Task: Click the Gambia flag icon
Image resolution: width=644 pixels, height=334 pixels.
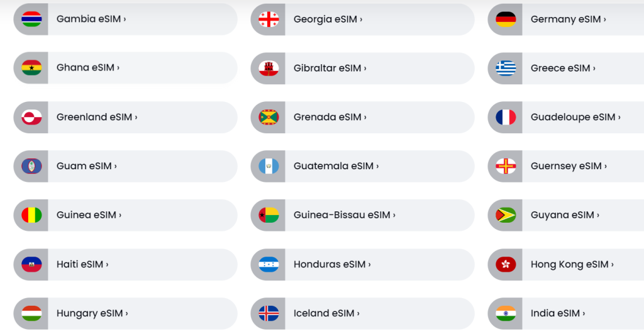Action: coord(31,19)
